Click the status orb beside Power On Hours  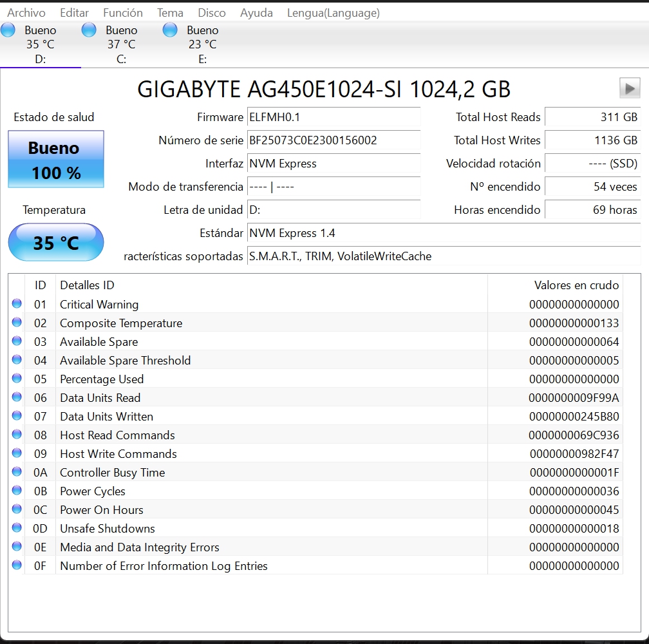(x=17, y=509)
